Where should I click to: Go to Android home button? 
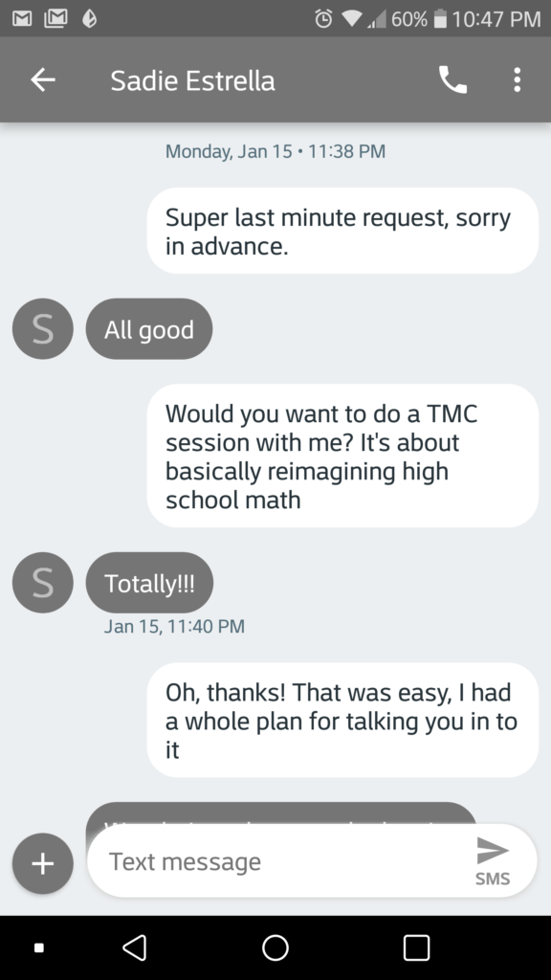coord(275,947)
